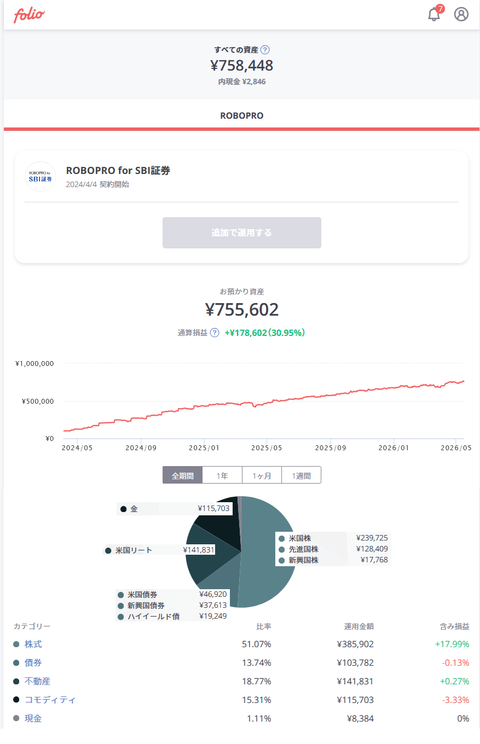This screenshot has width=480, height=744.
Task: Select the 1年 chart period
Action: pyautogui.click(x=222, y=475)
